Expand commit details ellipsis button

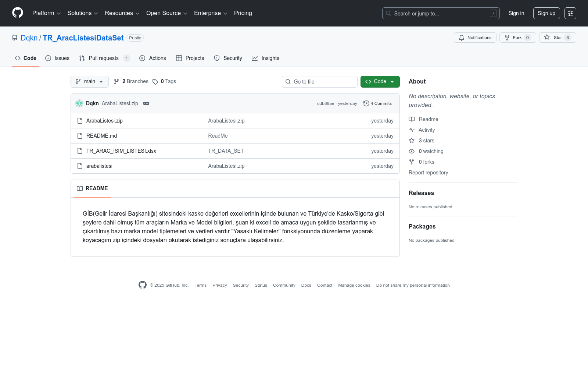point(146,103)
